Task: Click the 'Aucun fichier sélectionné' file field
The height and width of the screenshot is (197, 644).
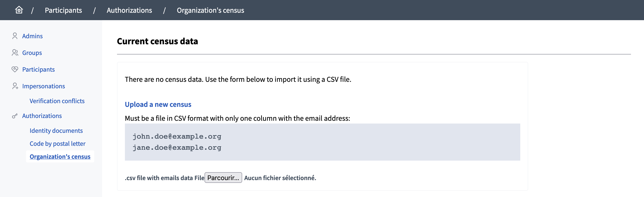Action: pos(280,178)
